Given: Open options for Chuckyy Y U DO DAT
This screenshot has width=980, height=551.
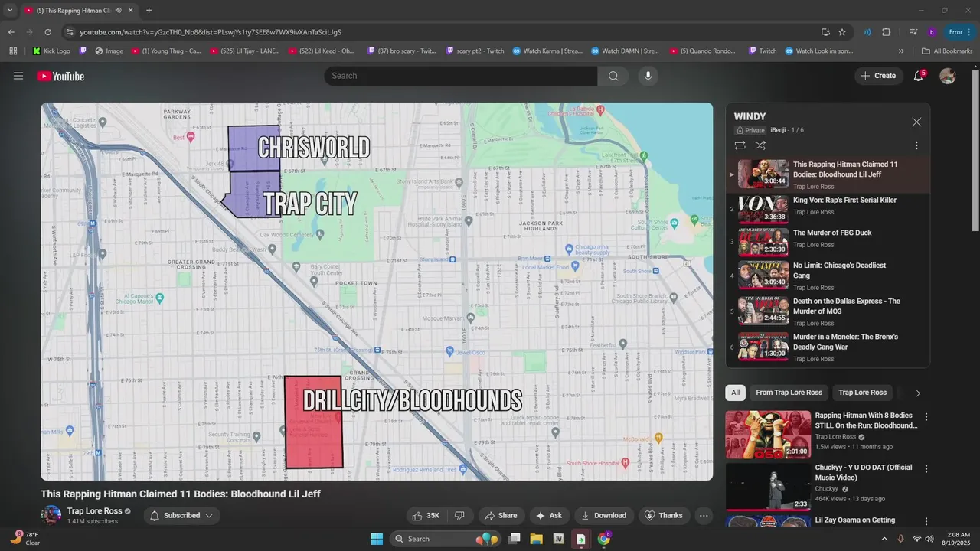Looking at the screenshot, I should [926, 468].
